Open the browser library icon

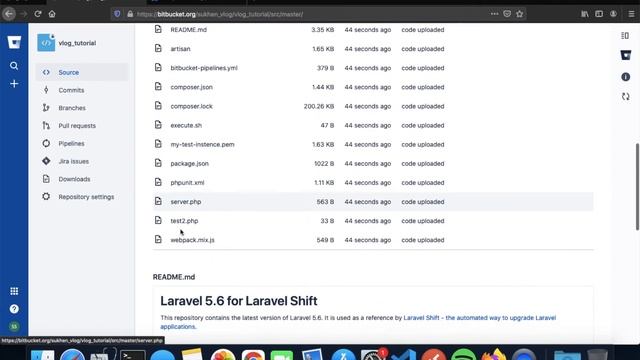(585, 14)
